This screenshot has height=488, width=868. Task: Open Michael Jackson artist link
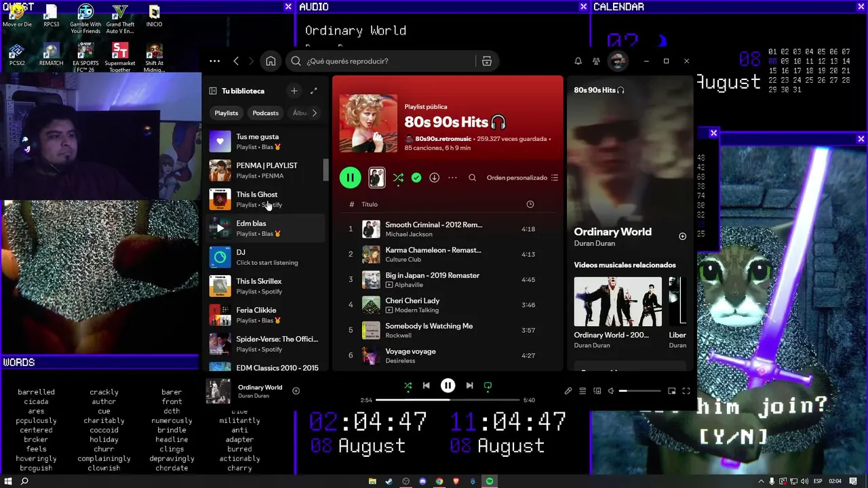[409, 234]
